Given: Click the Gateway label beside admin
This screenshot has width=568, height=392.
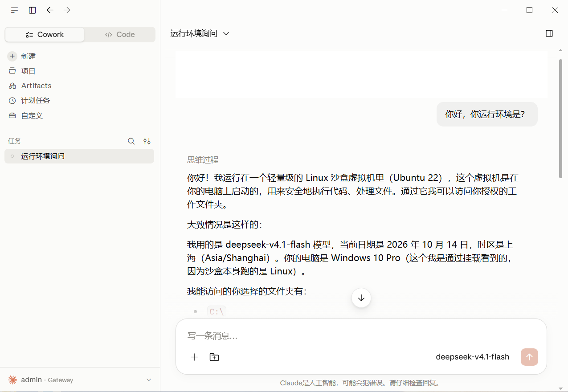Looking at the screenshot, I should [x=60, y=380].
